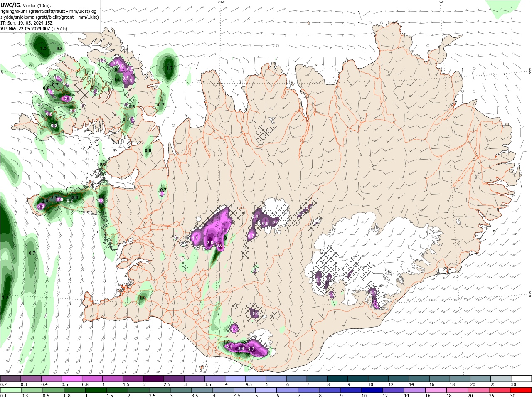Click the 'UWC/IG: Vindur (10m),' title line

(x=25, y=5)
